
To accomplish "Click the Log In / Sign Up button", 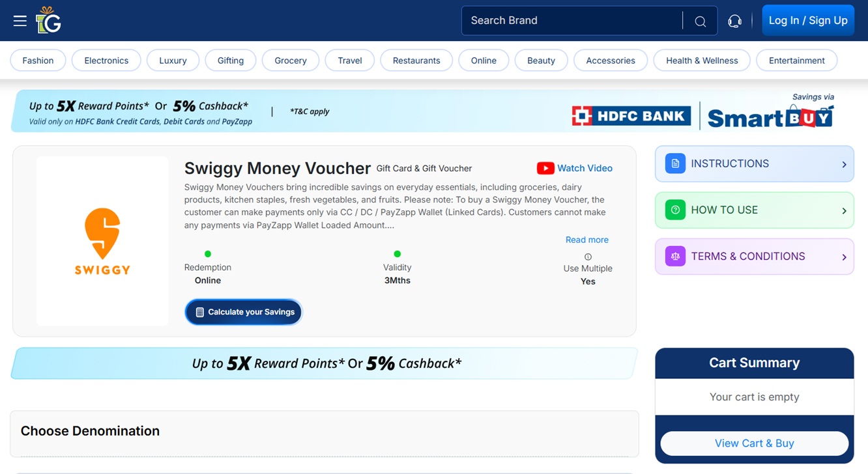I will tap(808, 20).
